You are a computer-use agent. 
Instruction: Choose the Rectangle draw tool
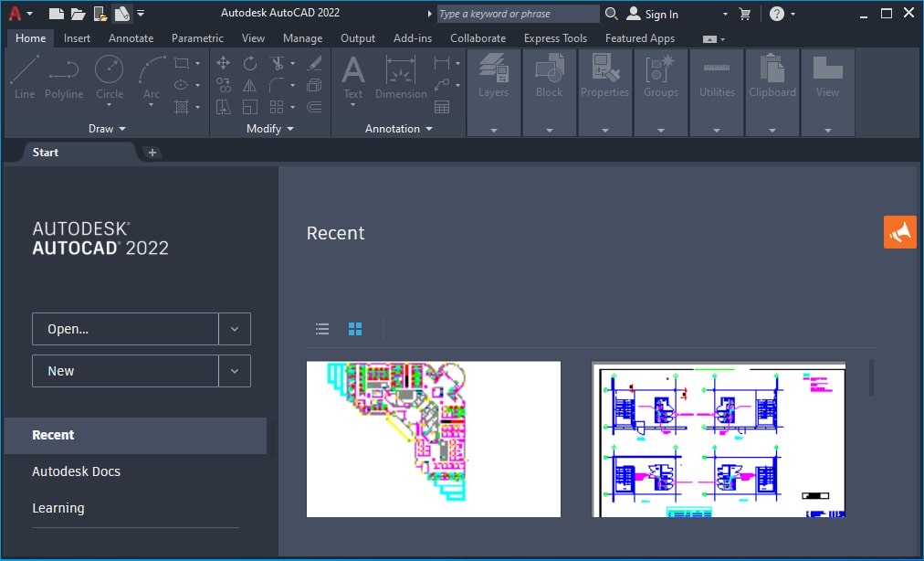[182, 62]
